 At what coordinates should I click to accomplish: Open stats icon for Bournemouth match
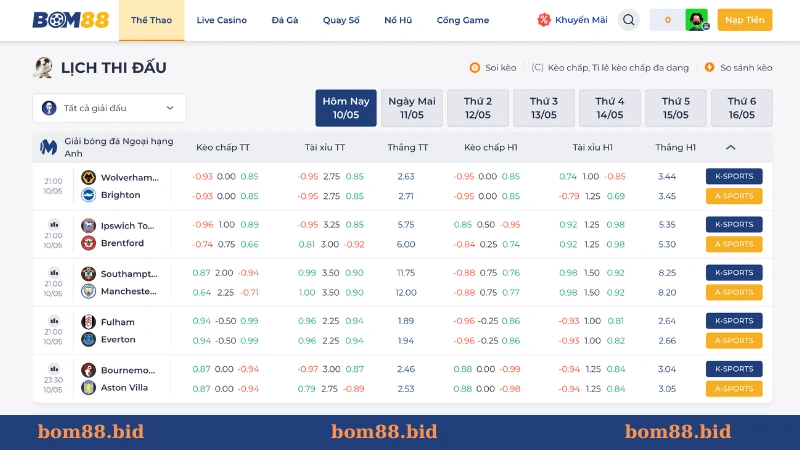point(54,369)
